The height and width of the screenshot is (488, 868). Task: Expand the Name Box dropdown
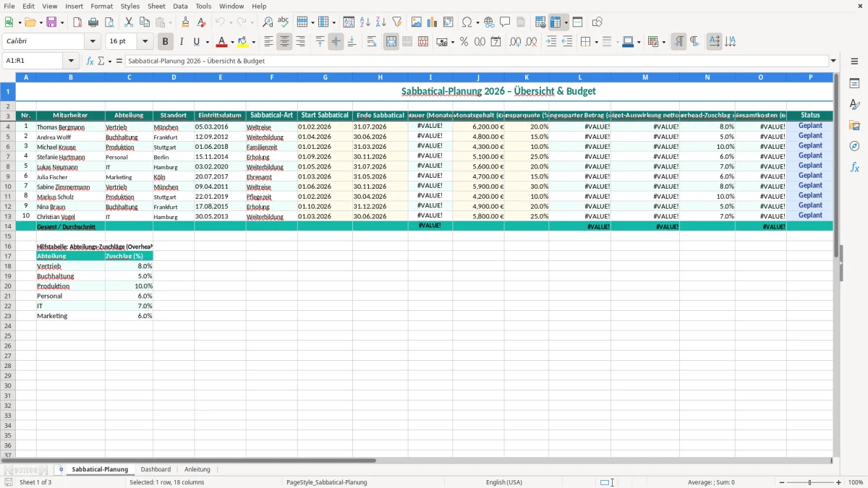71,61
